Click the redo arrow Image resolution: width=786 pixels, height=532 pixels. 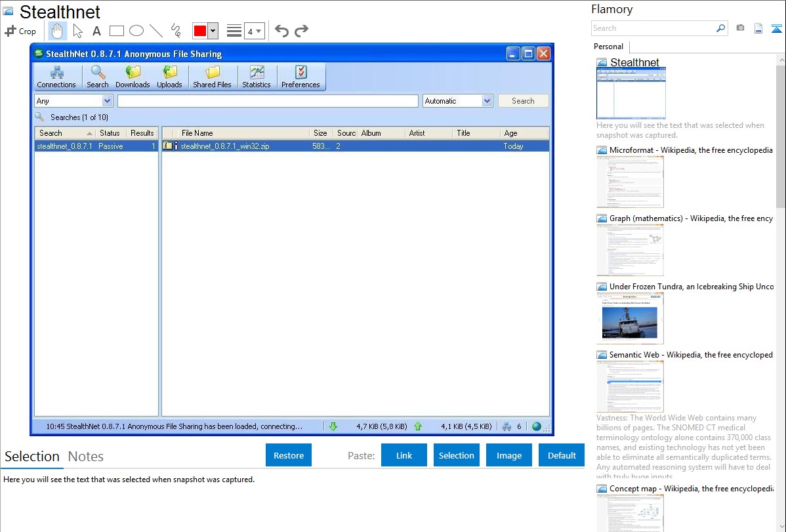coord(301,31)
